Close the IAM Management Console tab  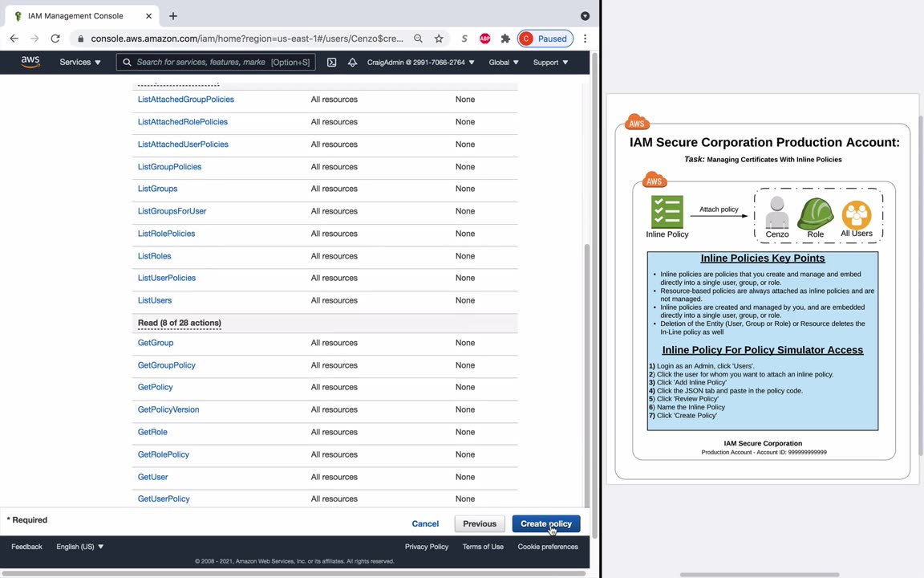pyautogui.click(x=148, y=16)
